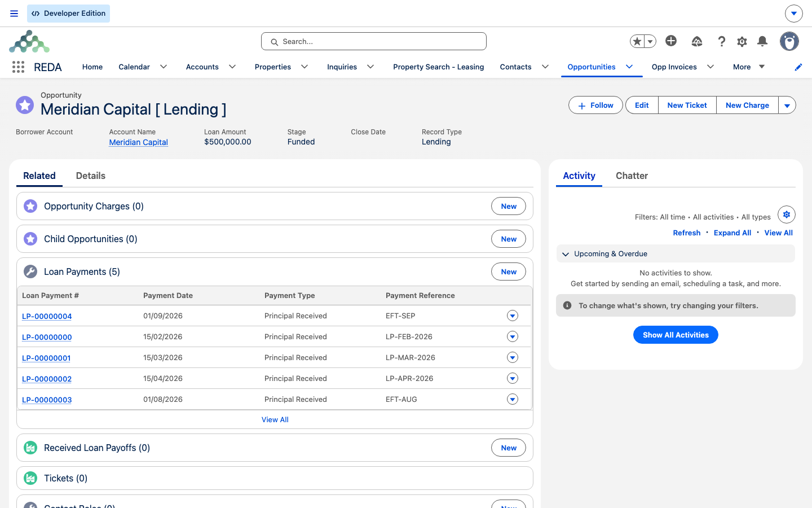Viewport: 812px width, 508px height.
Task: Expand the More navigation menu
Action: [749, 67]
